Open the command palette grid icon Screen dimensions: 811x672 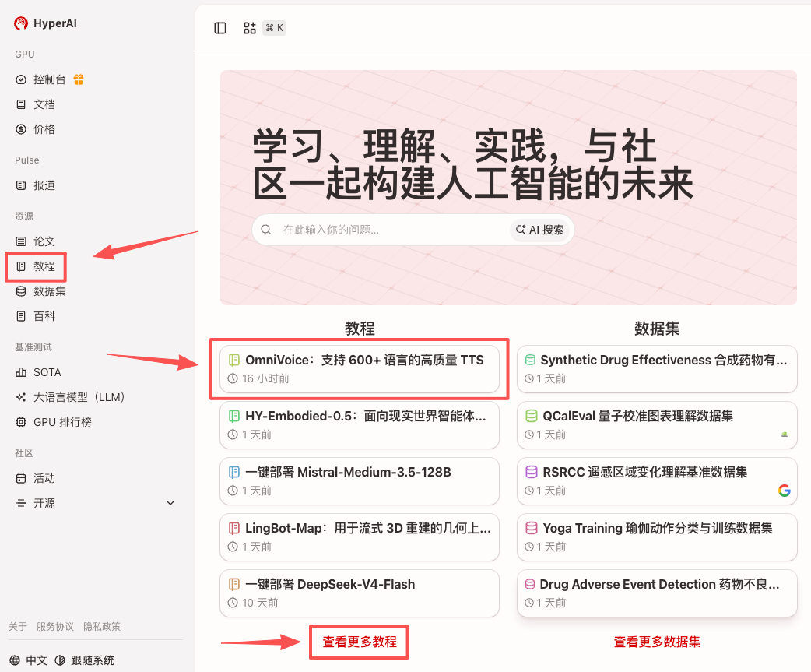(250, 28)
